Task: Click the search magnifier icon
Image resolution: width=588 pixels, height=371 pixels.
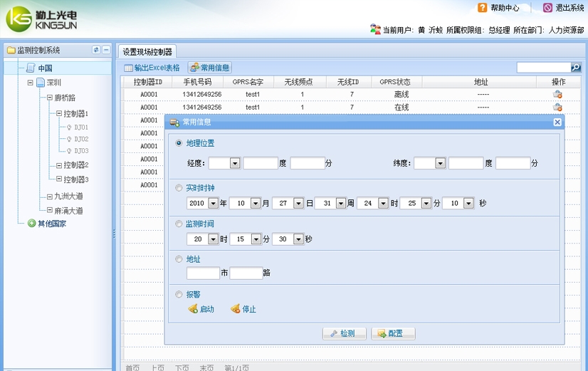Action: click(576, 68)
